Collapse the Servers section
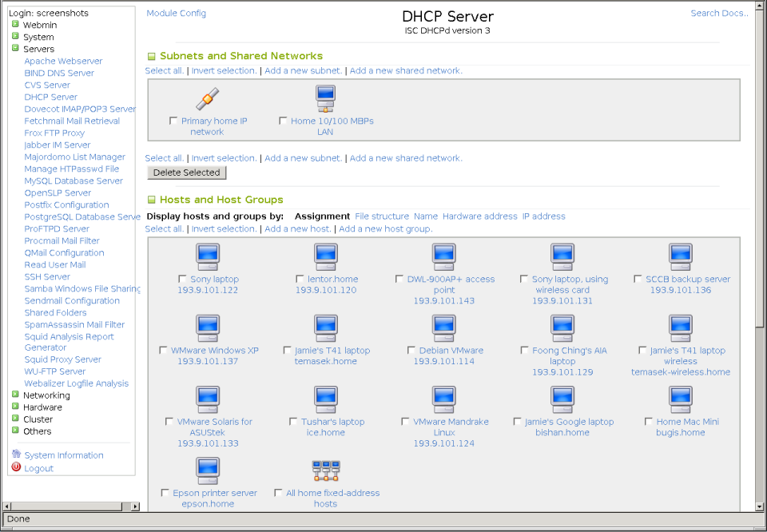This screenshot has width=767, height=532. 14,49
